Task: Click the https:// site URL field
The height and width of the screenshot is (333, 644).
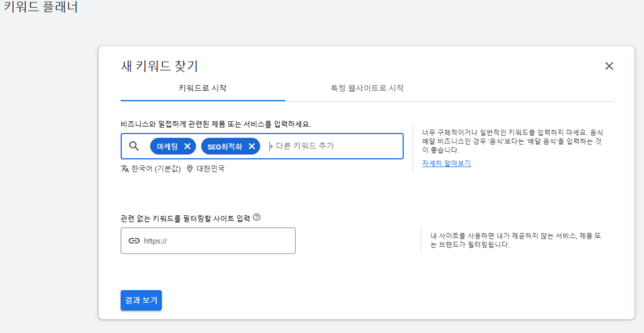Action: 208,241
